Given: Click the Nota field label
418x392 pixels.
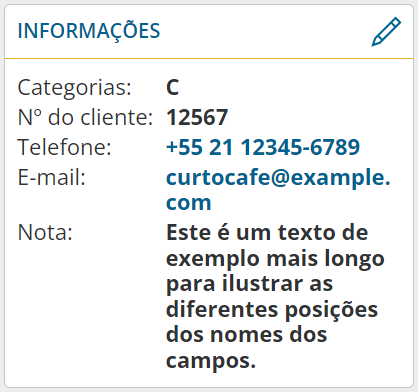Looking at the screenshot, I should tap(45, 232).
